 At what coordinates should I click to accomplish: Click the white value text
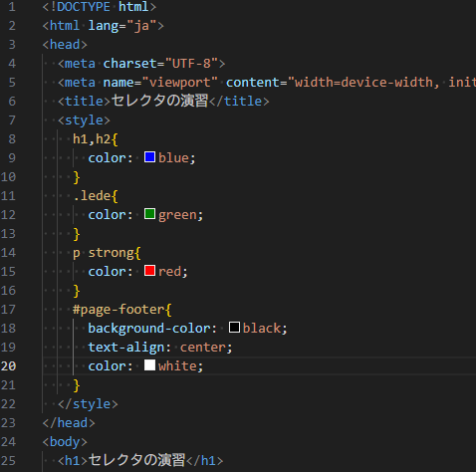177,366
